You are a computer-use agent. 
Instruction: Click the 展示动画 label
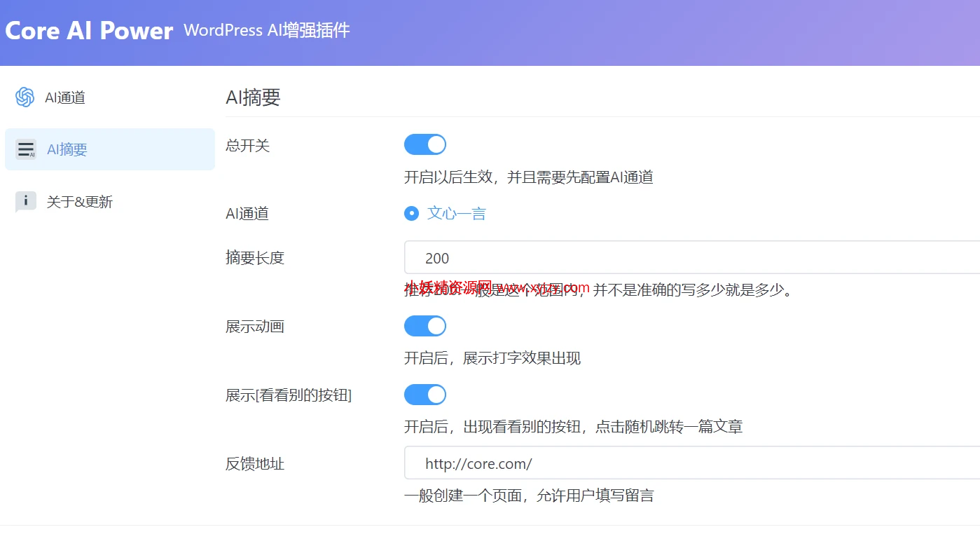pyautogui.click(x=255, y=327)
